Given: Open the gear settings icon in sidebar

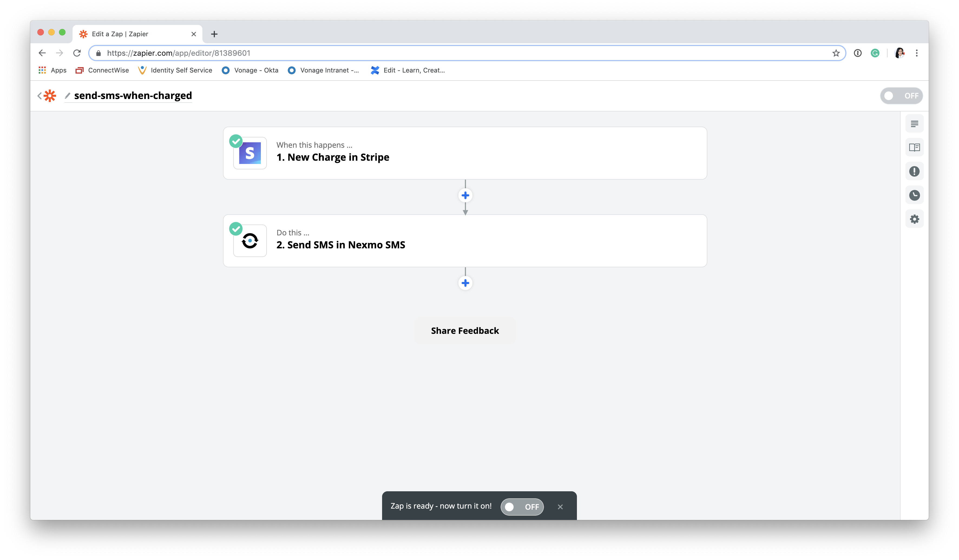Looking at the screenshot, I should coord(914,219).
